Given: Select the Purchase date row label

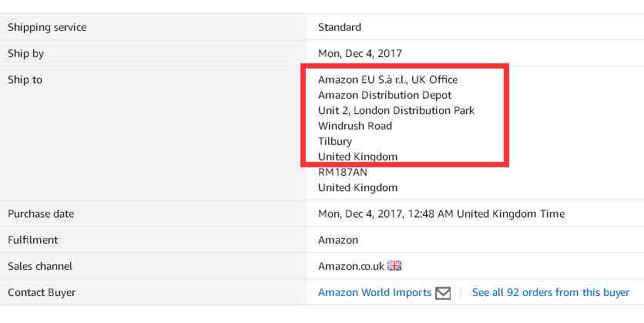Looking at the screenshot, I should point(41,214).
